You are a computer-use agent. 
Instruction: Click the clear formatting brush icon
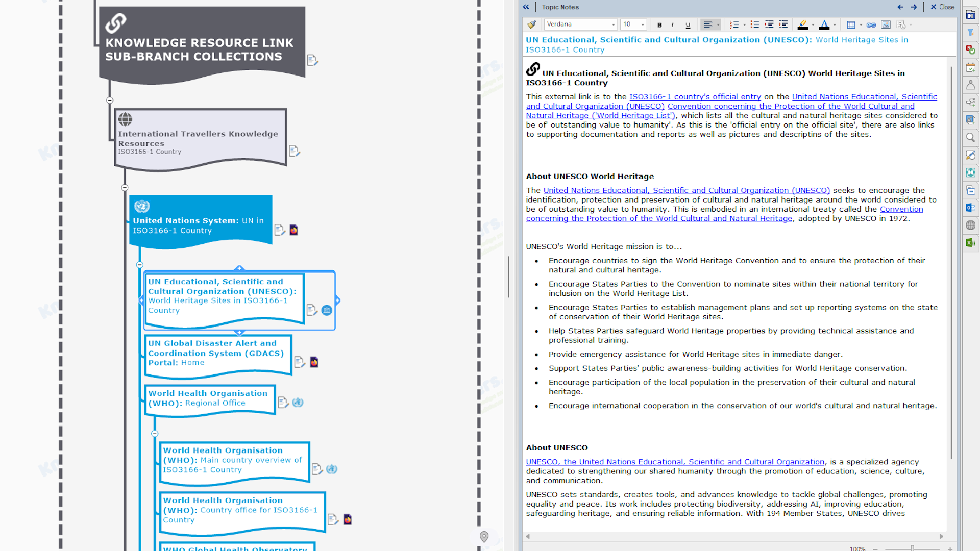coord(532,24)
